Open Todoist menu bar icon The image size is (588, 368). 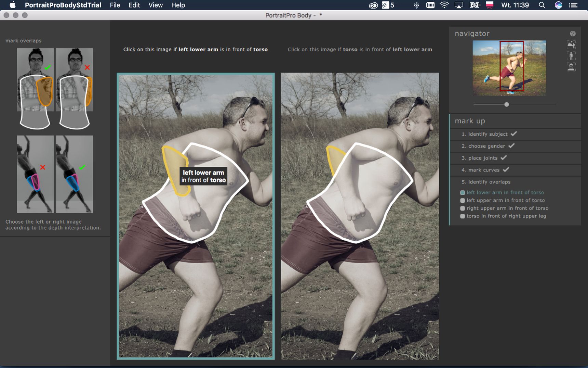388,5
